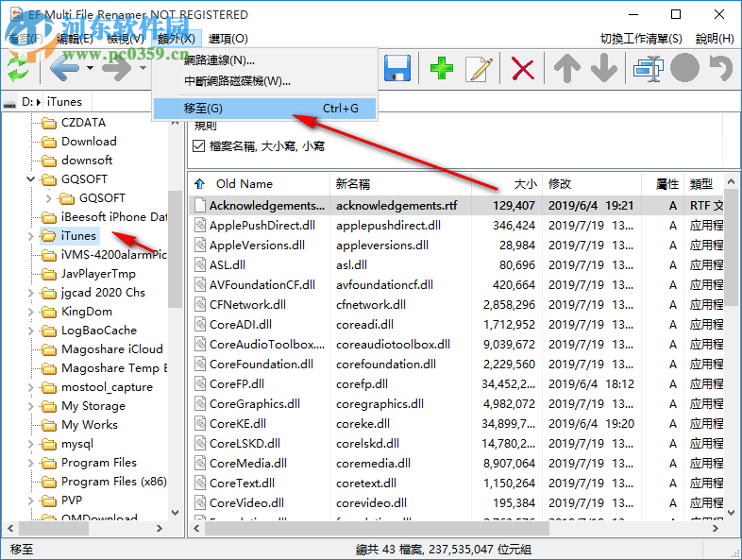Select the Program Files (x86) folder
The height and width of the screenshot is (560, 742).
(114, 482)
